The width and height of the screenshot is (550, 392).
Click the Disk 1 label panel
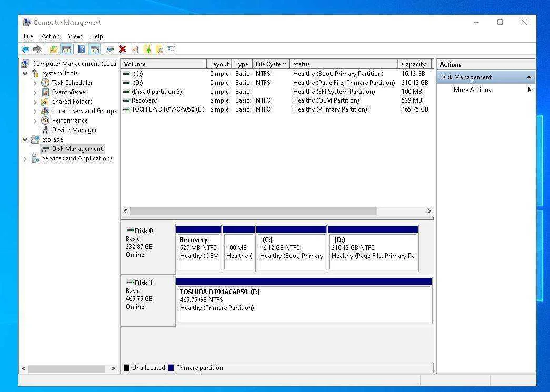coord(148,300)
